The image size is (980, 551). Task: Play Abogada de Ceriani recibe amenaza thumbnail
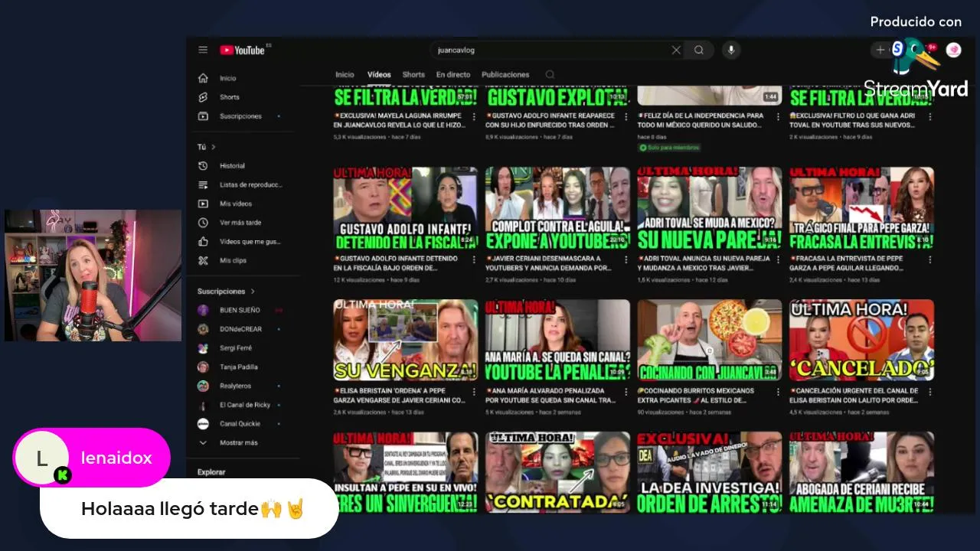click(861, 472)
